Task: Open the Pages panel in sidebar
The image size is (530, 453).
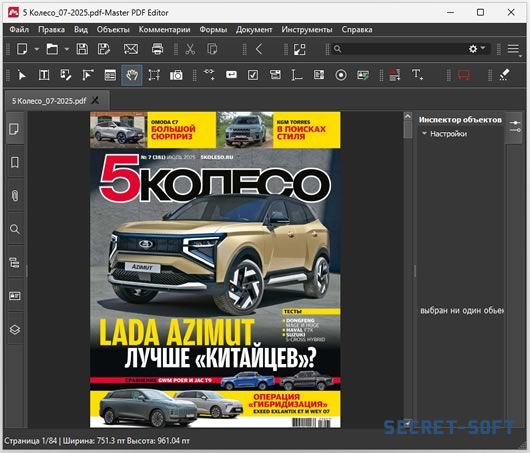Action: [x=14, y=129]
